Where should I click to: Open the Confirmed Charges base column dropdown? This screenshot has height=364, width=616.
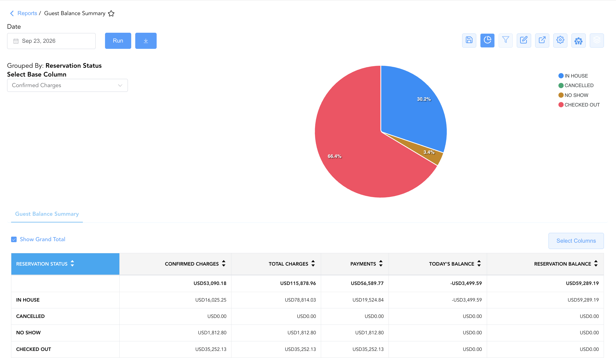pos(67,85)
